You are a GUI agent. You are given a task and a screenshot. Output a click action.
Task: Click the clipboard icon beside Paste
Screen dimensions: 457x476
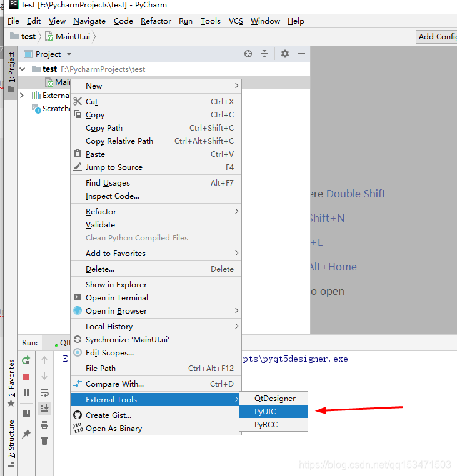point(78,154)
